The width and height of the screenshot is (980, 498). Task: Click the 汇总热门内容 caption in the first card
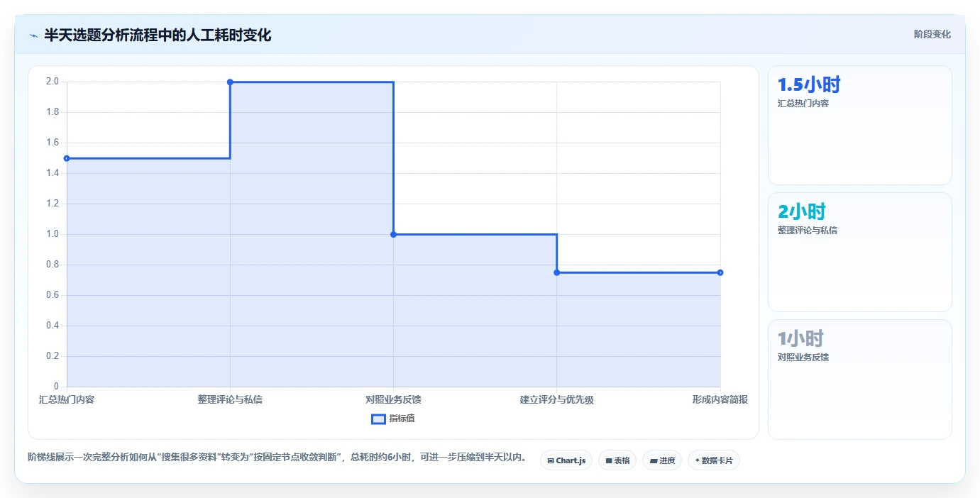click(803, 104)
